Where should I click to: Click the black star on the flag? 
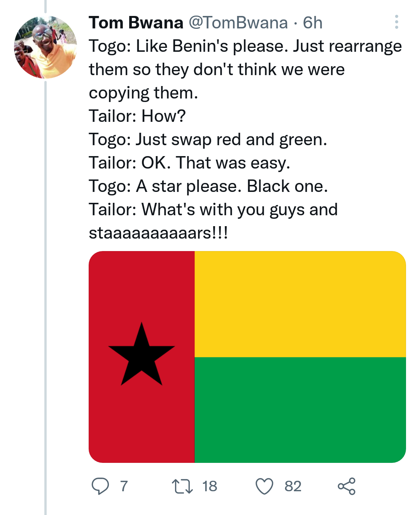point(142,355)
